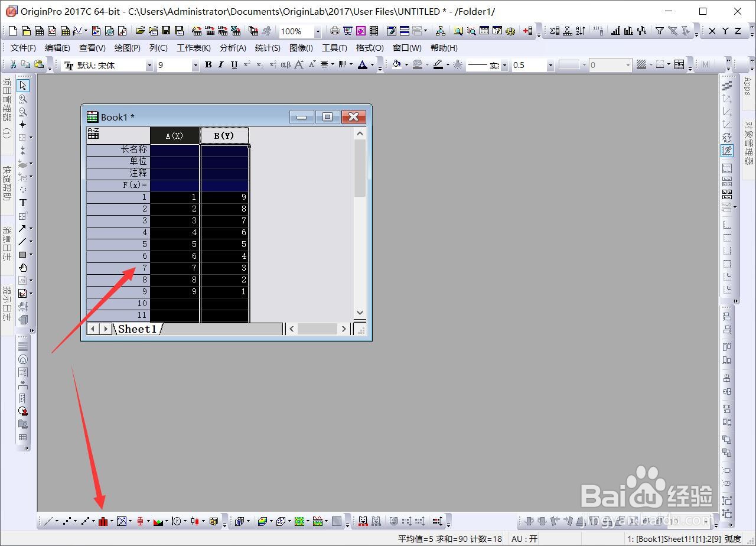Click the font color A swatch
The image size is (756, 546).
pos(363,65)
